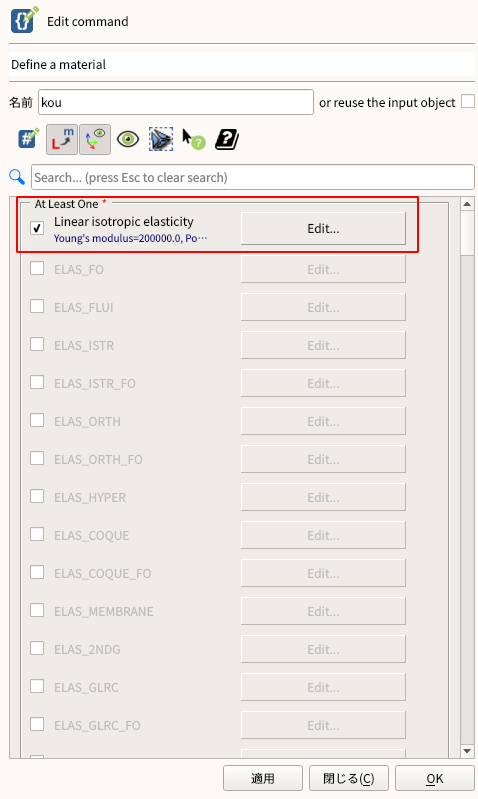478x799 pixels.
Task: Click the Edit command braces icon
Action: [24, 20]
